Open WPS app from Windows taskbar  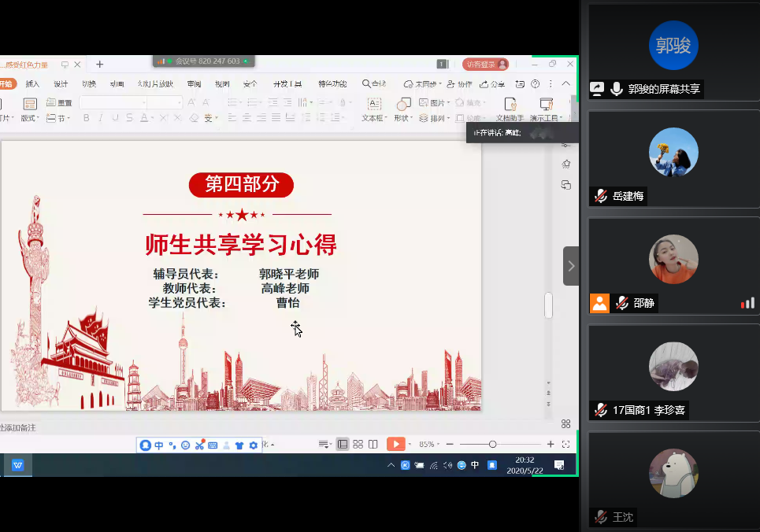click(x=17, y=465)
